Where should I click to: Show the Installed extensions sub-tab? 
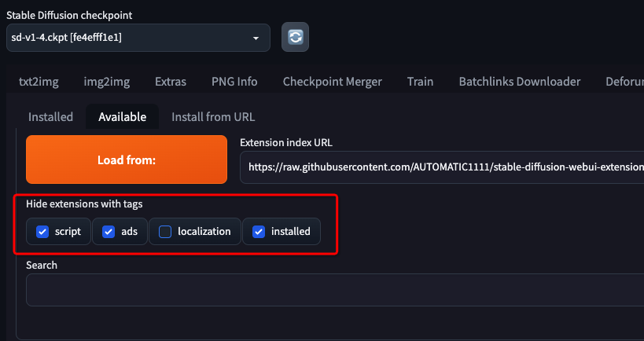click(50, 117)
